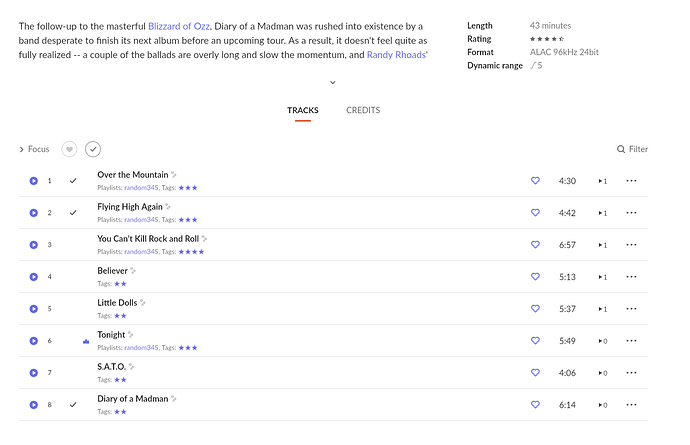Click the three-star tag on Over the Mountain
Viewport: 690px width, 445px height.
tap(188, 188)
